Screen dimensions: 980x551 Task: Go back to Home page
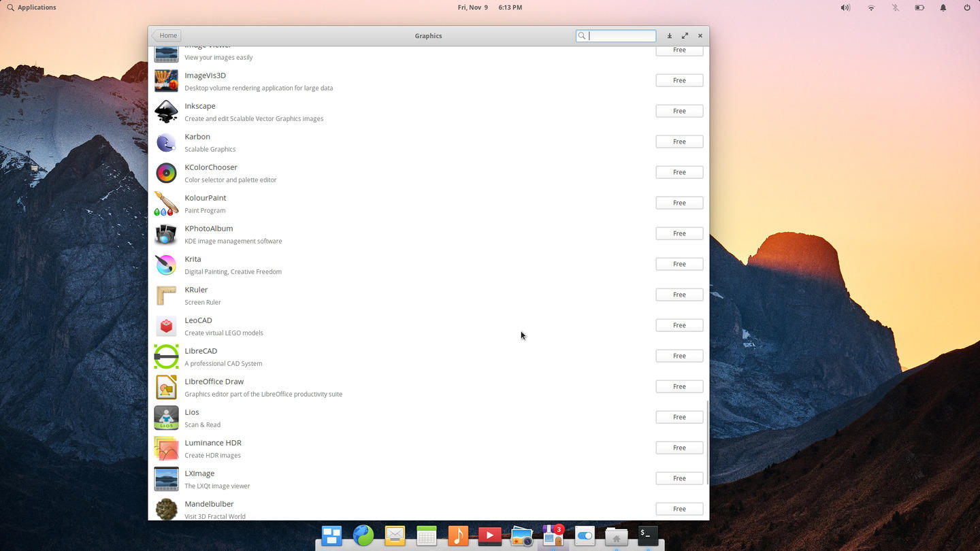pyautogui.click(x=167, y=35)
